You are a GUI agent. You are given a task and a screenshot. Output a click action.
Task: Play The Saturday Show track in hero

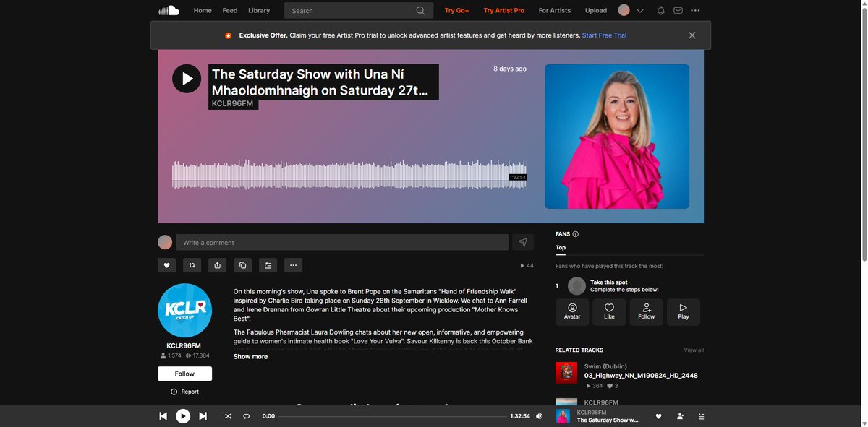pyautogui.click(x=187, y=79)
